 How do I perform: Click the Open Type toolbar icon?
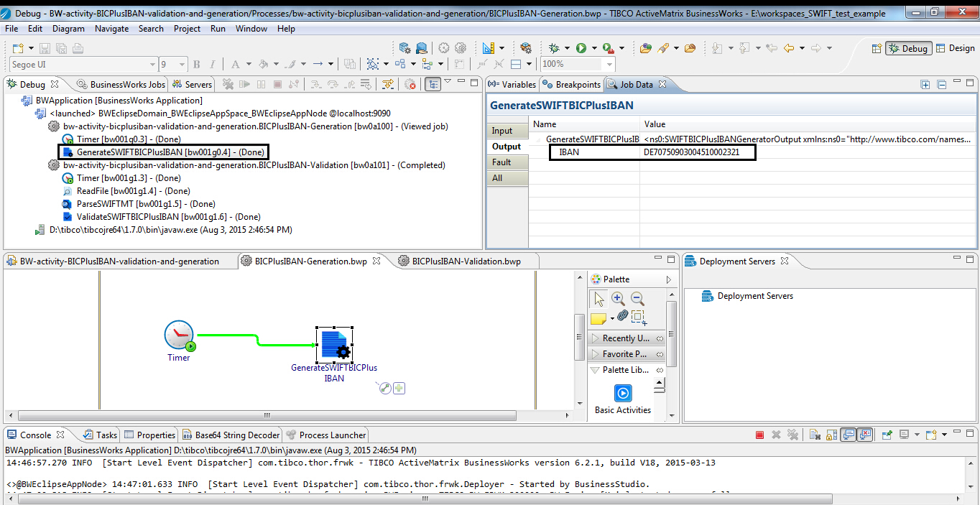(646, 48)
